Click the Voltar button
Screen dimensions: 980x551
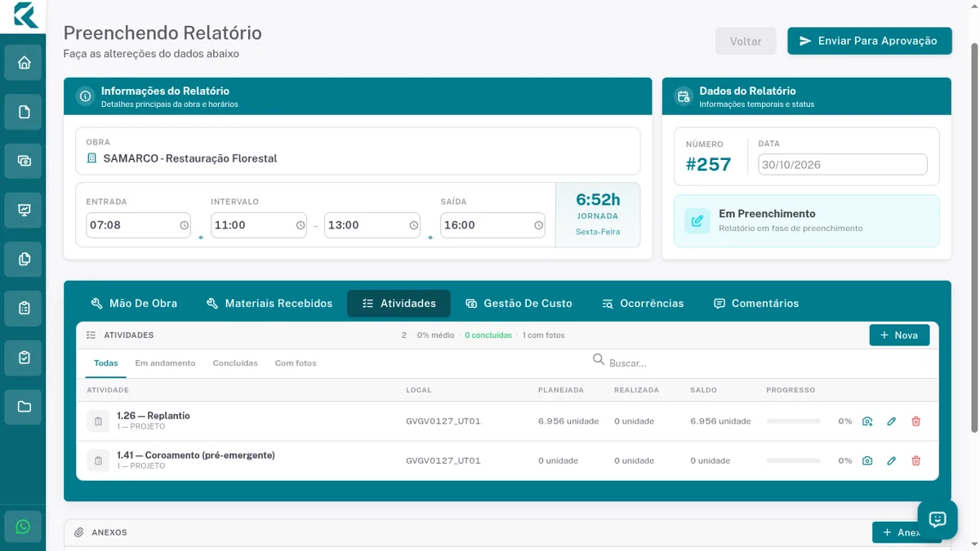coord(746,41)
